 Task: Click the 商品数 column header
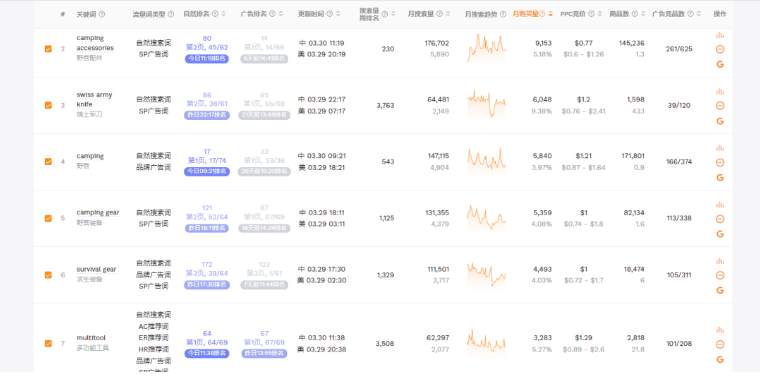[x=619, y=14]
